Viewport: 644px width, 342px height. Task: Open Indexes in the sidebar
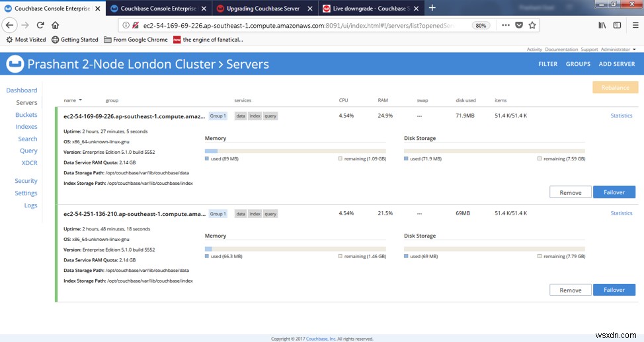click(26, 127)
